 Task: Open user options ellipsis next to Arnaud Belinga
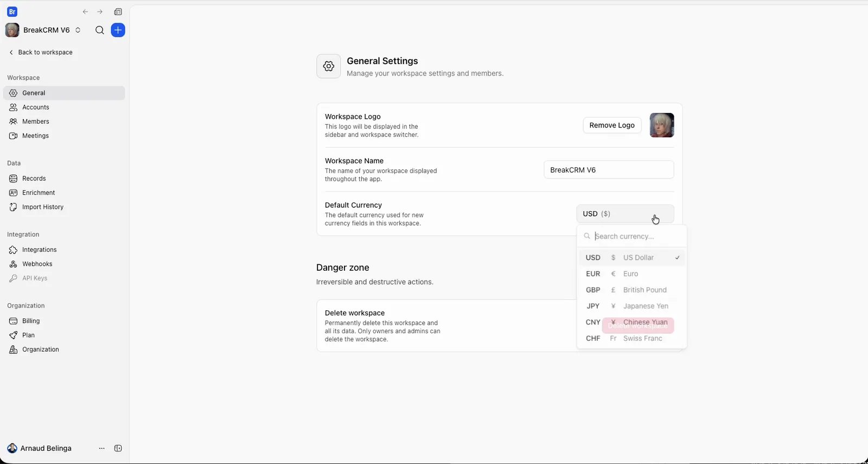[x=101, y=448]
